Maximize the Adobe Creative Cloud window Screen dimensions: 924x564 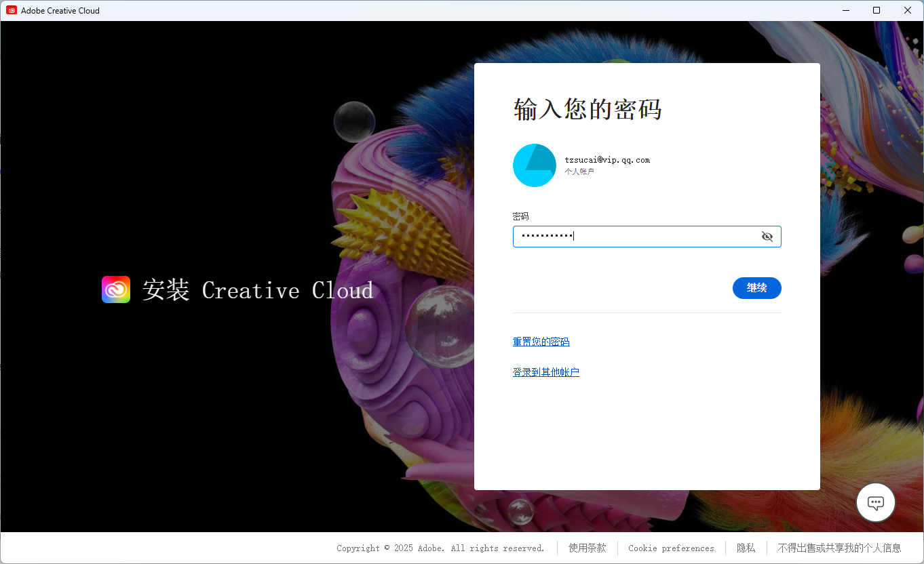pyautogui.click(x=877, y=10)
